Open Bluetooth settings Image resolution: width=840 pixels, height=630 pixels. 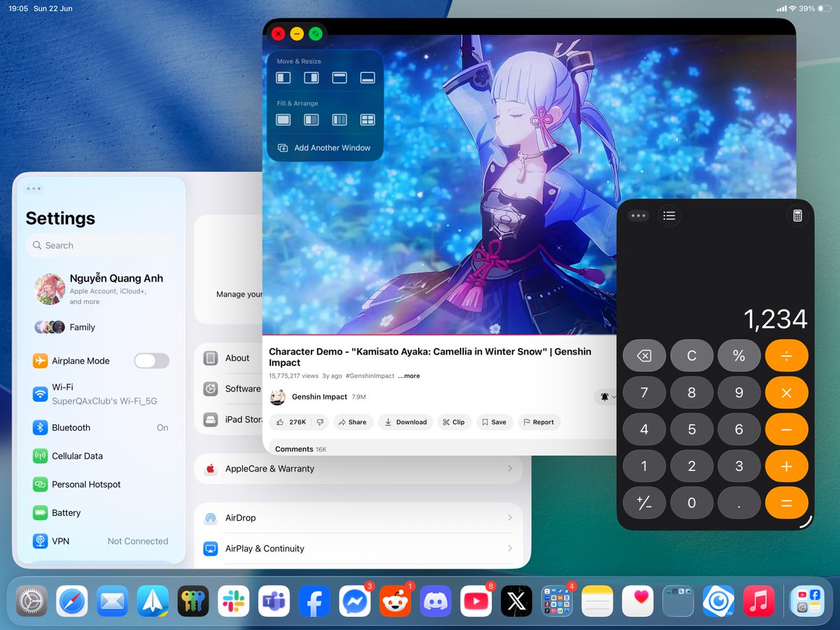[x=101, y=428]
